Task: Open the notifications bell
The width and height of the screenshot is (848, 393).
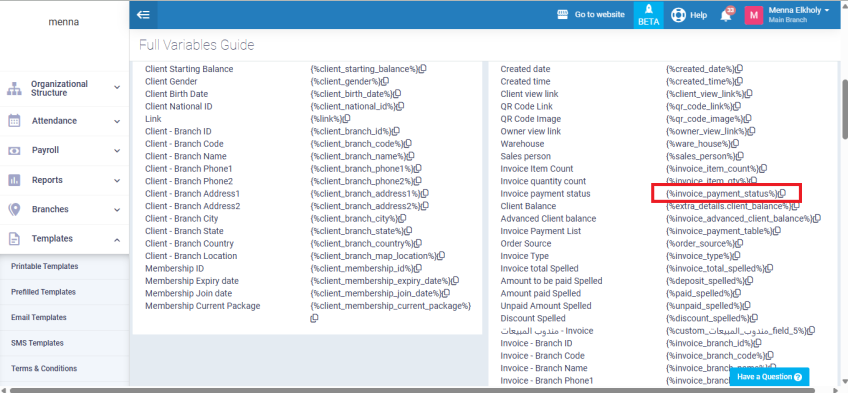Action: 726,15
